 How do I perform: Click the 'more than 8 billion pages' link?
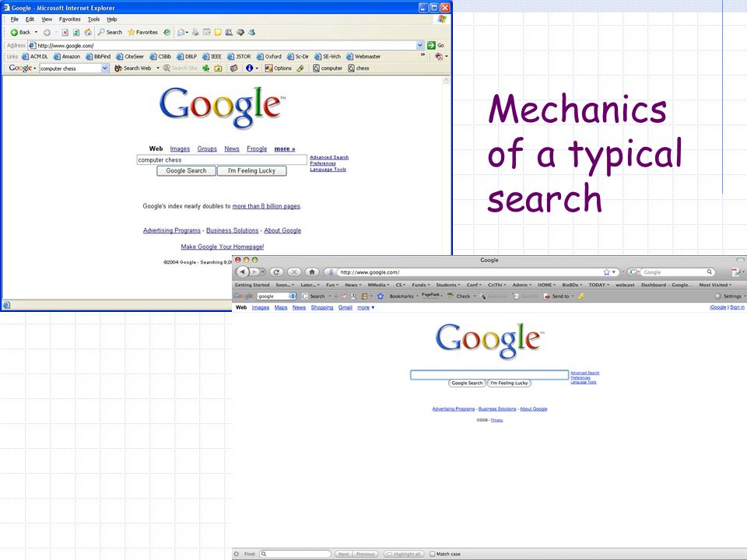point(266,206)
